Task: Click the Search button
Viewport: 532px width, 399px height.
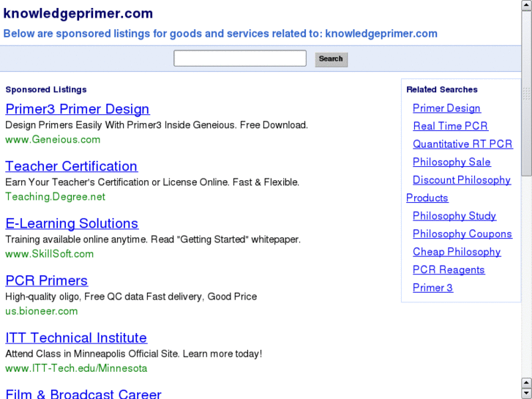Action: [331, 59]
